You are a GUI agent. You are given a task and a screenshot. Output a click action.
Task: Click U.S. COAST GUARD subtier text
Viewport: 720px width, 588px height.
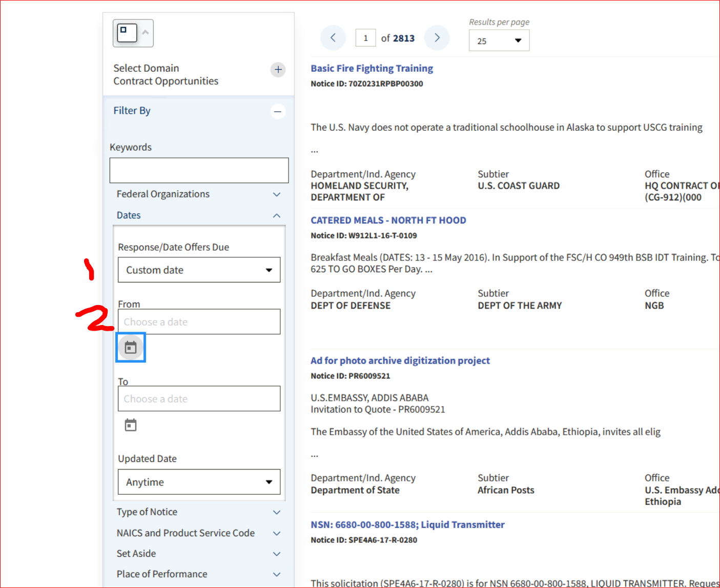(x=519, y=186)
